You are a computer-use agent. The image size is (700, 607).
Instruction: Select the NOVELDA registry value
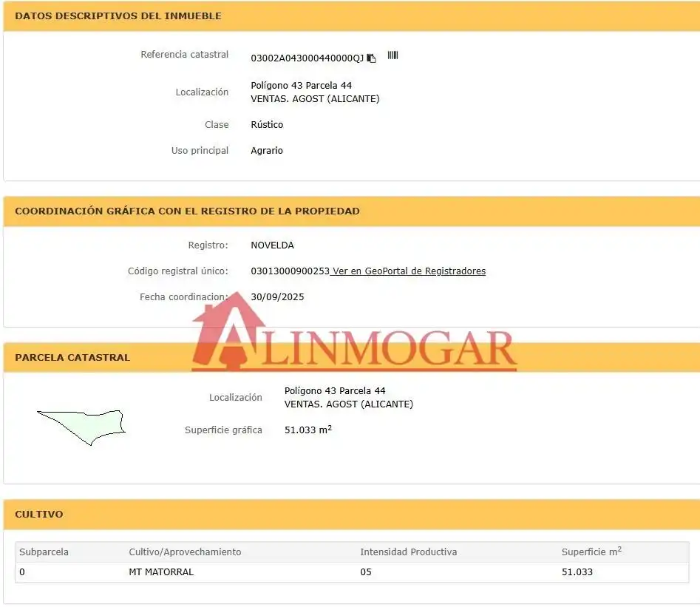[x=272, y=245]
